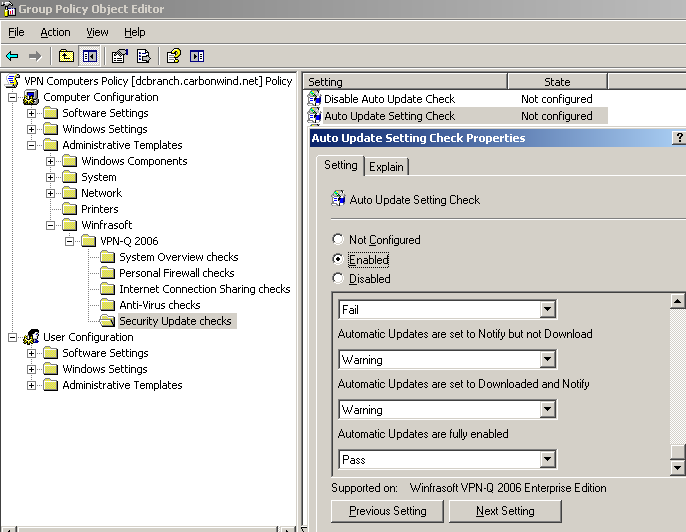This screenshot has width=686, height=532.
Task: Select the Not Configured radio button
Action: pos(337,239)
